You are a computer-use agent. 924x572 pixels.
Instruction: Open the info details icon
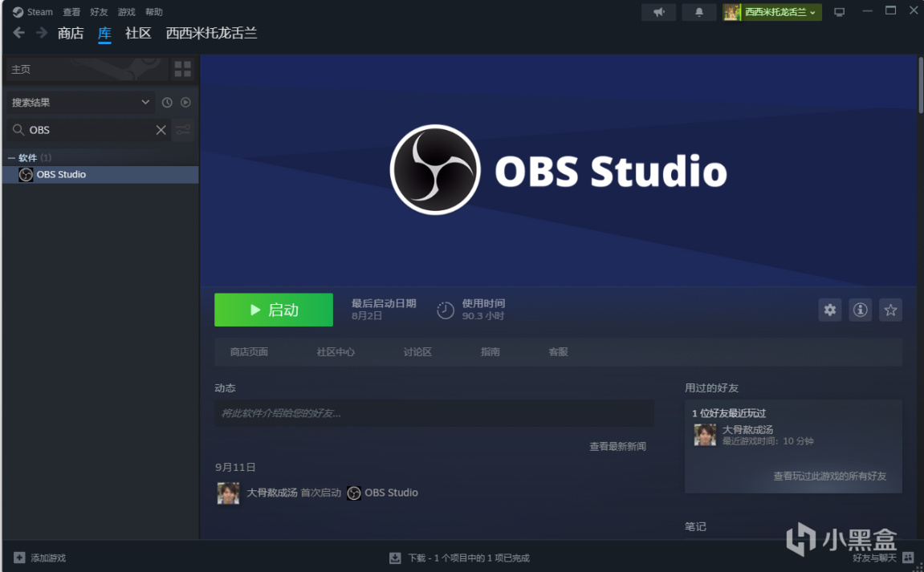861,310
